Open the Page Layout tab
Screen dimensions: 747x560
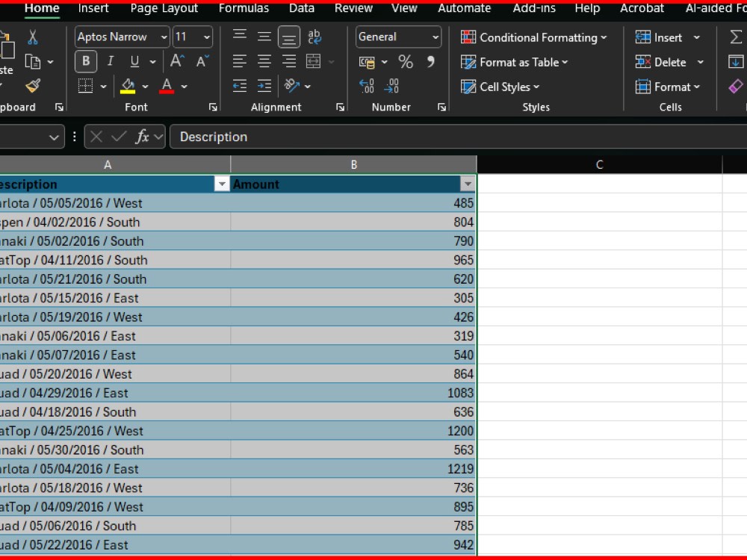164,8
